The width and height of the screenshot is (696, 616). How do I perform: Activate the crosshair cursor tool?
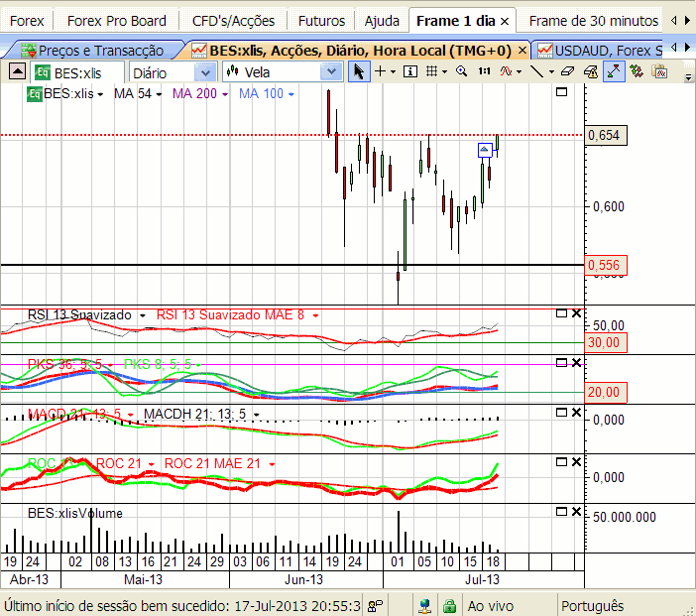[x=381, y=71]
